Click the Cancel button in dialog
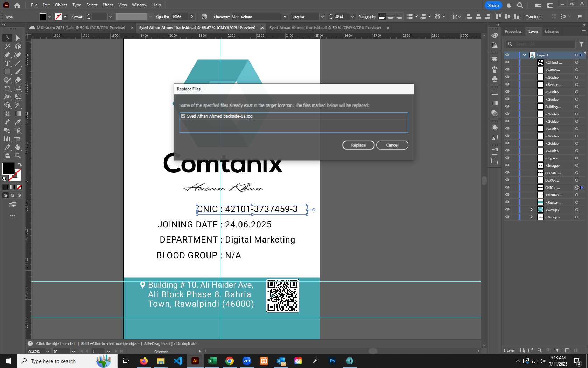 click(392, 145)
